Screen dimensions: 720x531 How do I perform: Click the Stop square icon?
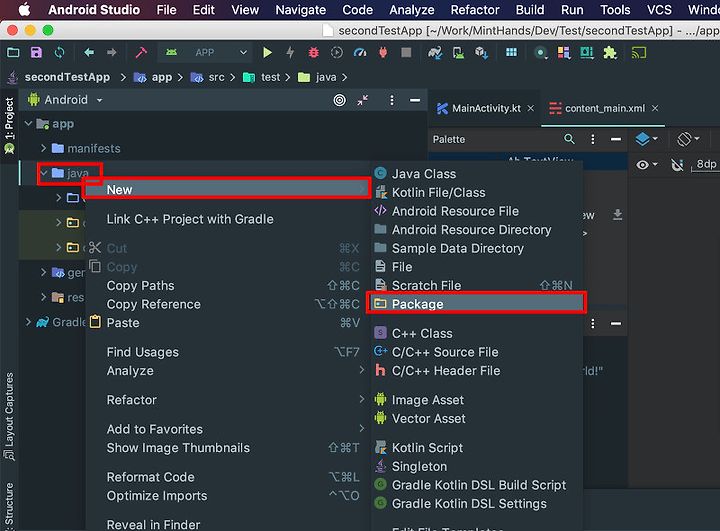406,52
